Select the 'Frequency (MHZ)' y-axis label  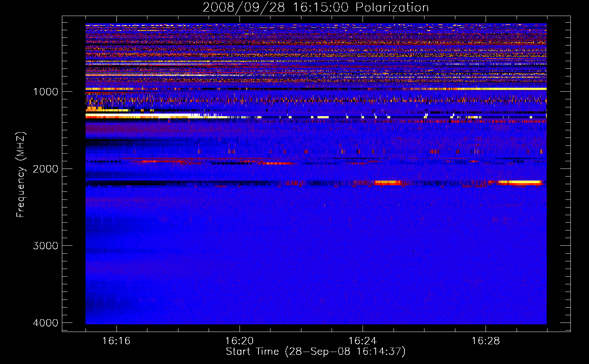click(21, 175)
